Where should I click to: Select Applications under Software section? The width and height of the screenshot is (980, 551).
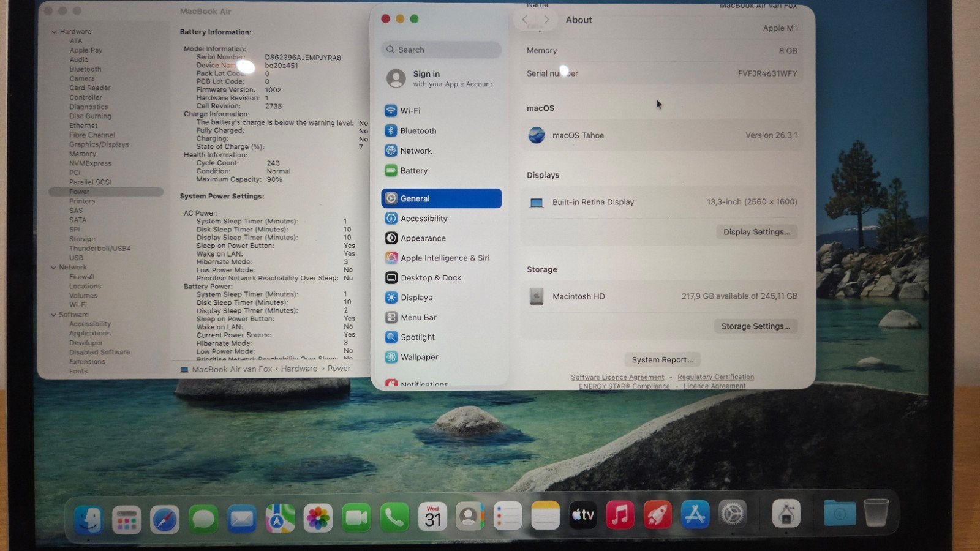[89, 334]
